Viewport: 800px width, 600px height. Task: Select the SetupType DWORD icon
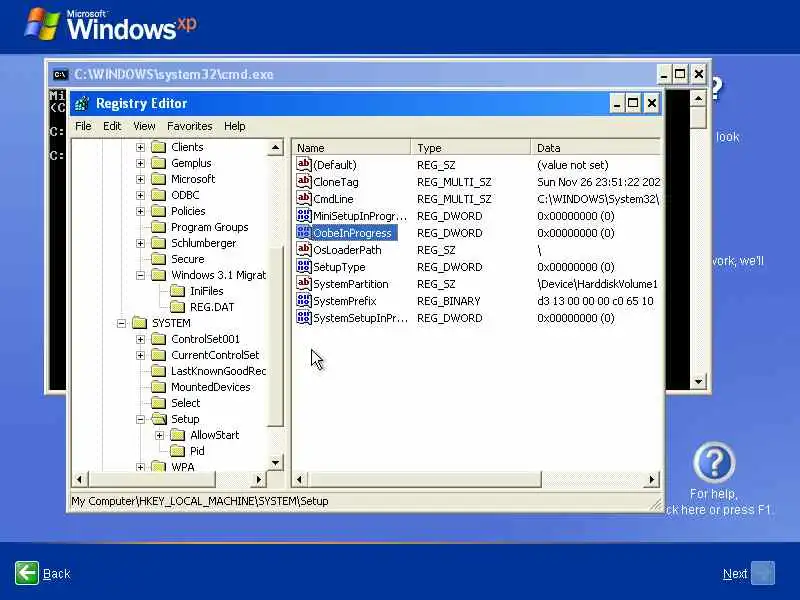(x=304, y=266)
